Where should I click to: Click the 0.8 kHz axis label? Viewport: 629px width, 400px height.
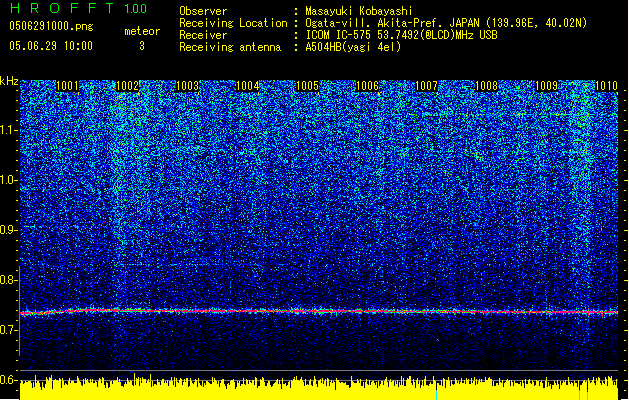[9, 280]
